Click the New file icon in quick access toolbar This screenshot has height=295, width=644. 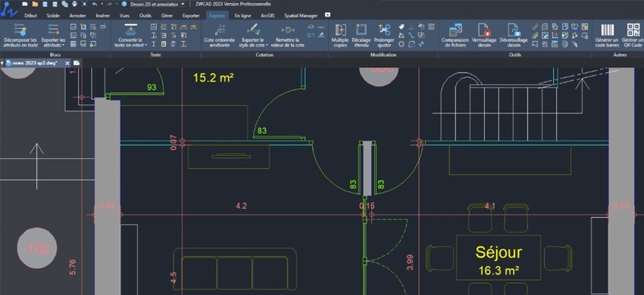click(x=25, y=4)
